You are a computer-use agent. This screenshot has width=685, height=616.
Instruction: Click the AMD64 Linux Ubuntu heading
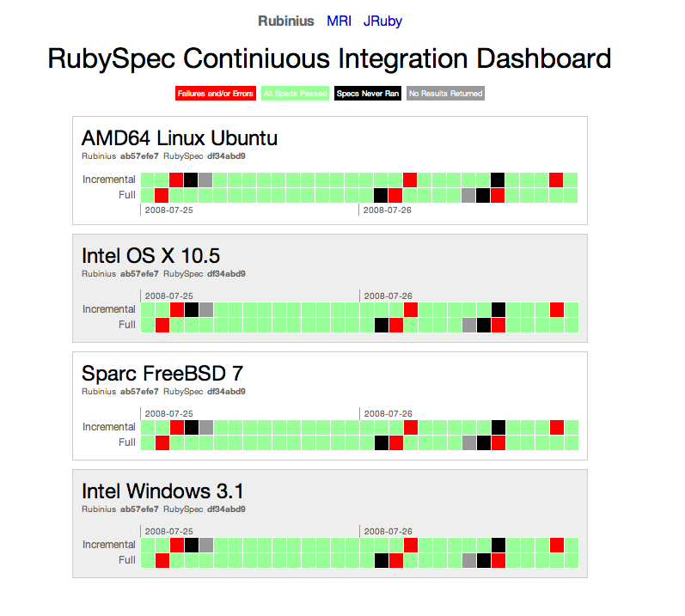point(179,138)
